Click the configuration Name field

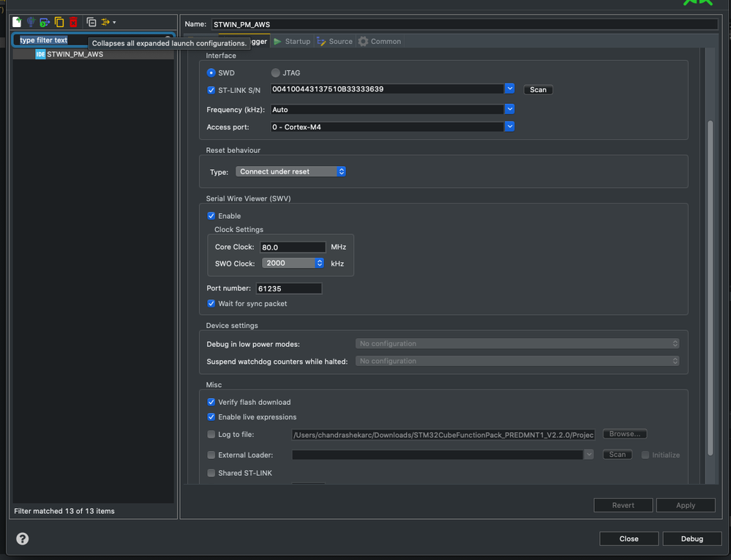tap(465, 24)
